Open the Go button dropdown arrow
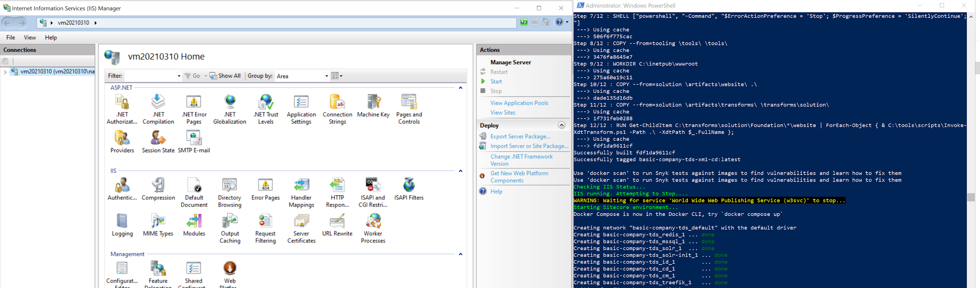 click(206, 76)
